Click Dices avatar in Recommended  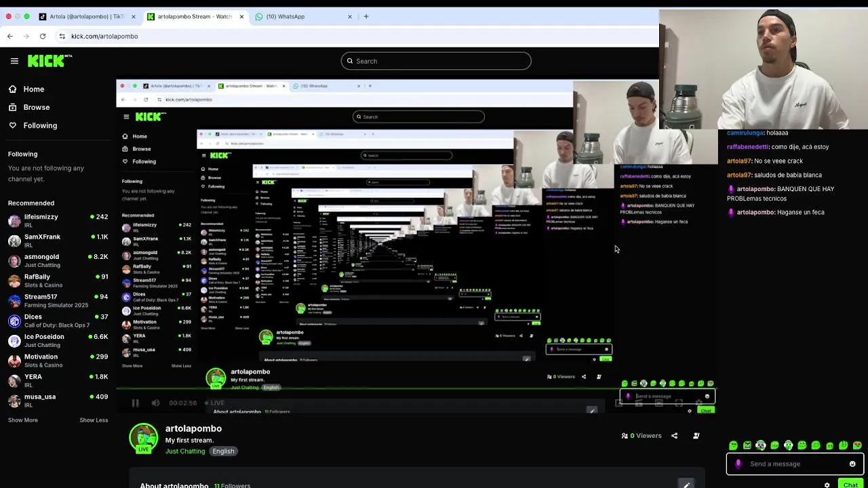click(x=14, y=321)
